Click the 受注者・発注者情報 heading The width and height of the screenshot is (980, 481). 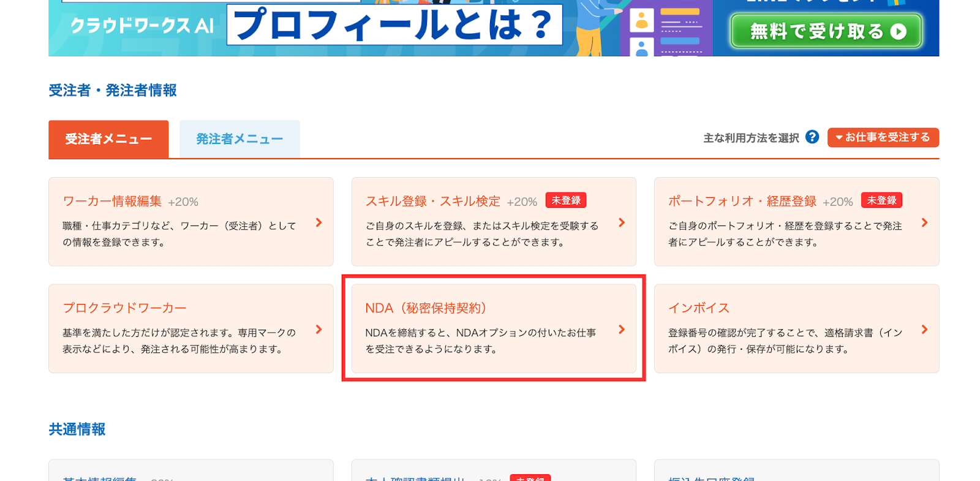[113, 91]
